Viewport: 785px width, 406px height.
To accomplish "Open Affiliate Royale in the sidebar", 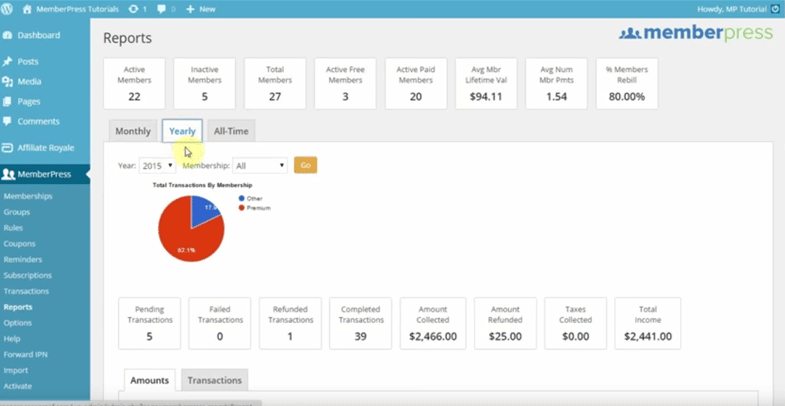I will [45, 148].
